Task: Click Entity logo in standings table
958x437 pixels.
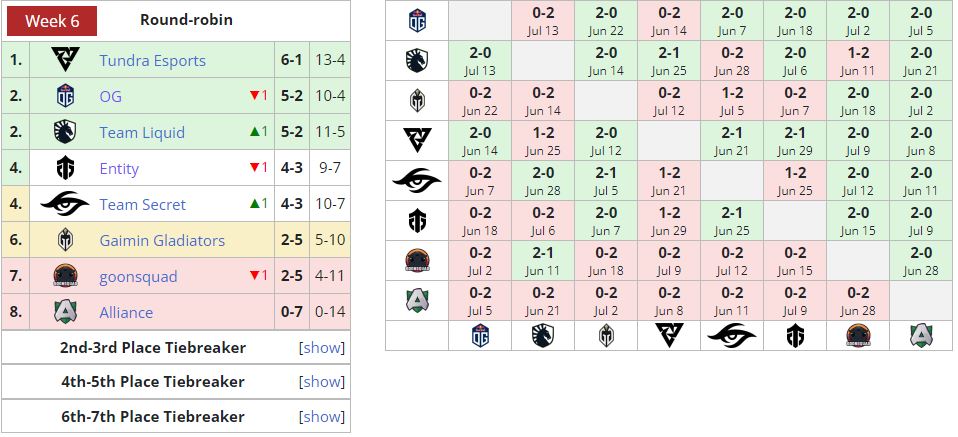Action: (65, 168)
